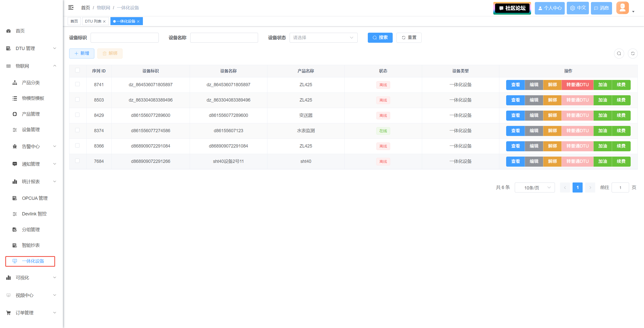The width and height of the screenshot is (644, 328).
Task: Click the OPCUA 管理 icon
Action: pos(15,198)
